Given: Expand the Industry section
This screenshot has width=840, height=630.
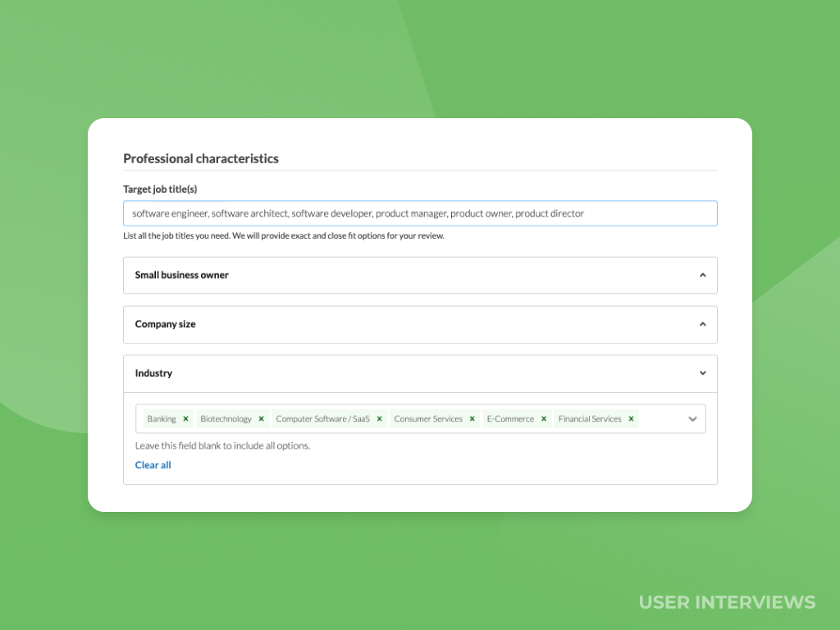Looking at the screenshot, I should [x=703, y=373].
